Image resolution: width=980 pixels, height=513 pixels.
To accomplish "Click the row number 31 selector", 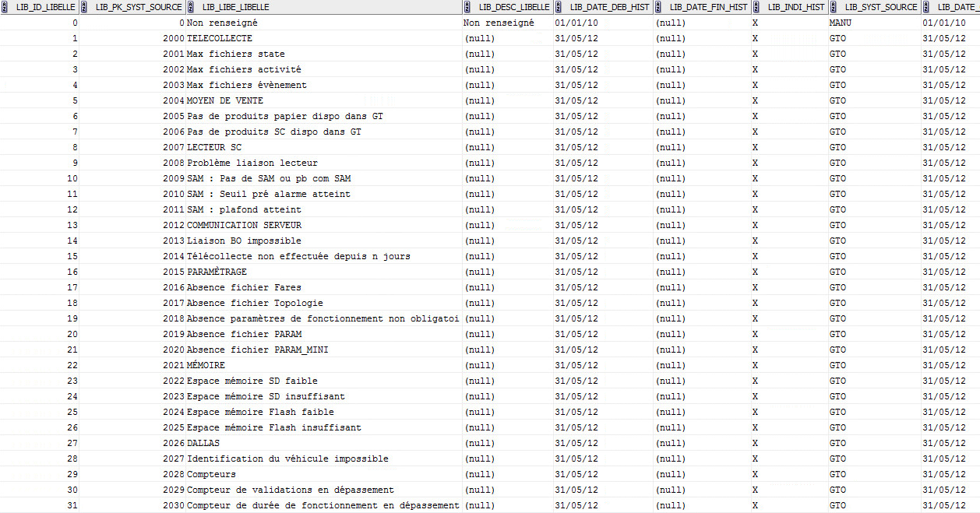I will (72, 505).
